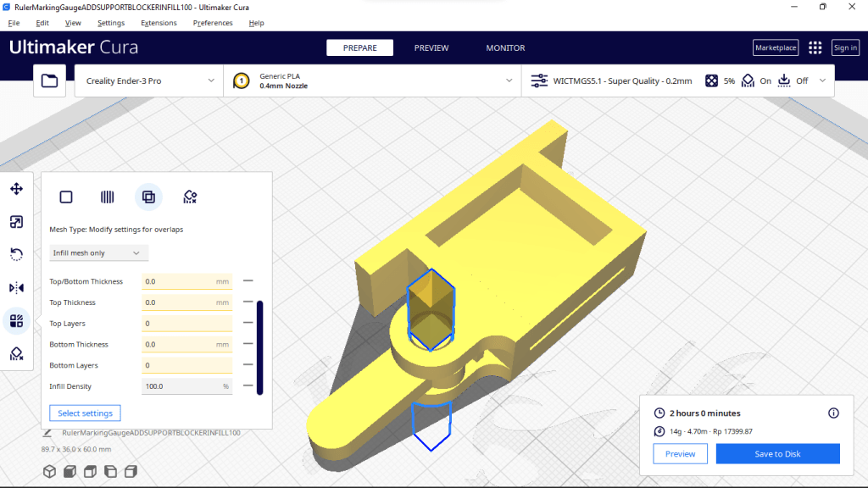Choose Don't support overlaps mesh type
The image size is (868, 488).
point(190,197)
